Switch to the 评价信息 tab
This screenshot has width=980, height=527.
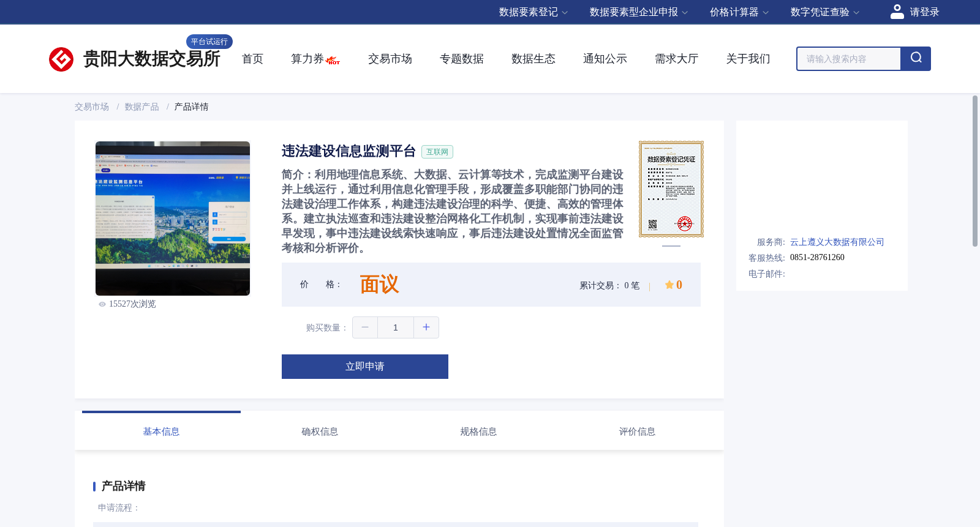637,432
